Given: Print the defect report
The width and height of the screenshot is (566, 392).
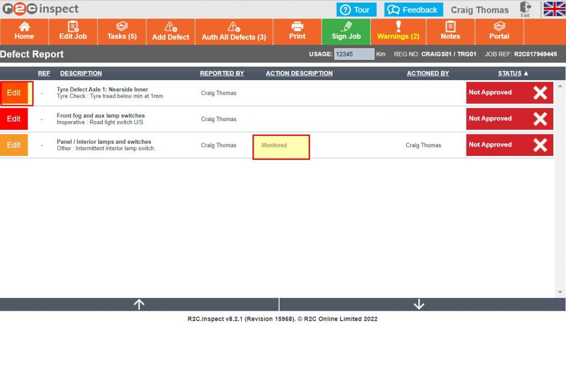Looking at the screenshot, I should tap(297, 32).
